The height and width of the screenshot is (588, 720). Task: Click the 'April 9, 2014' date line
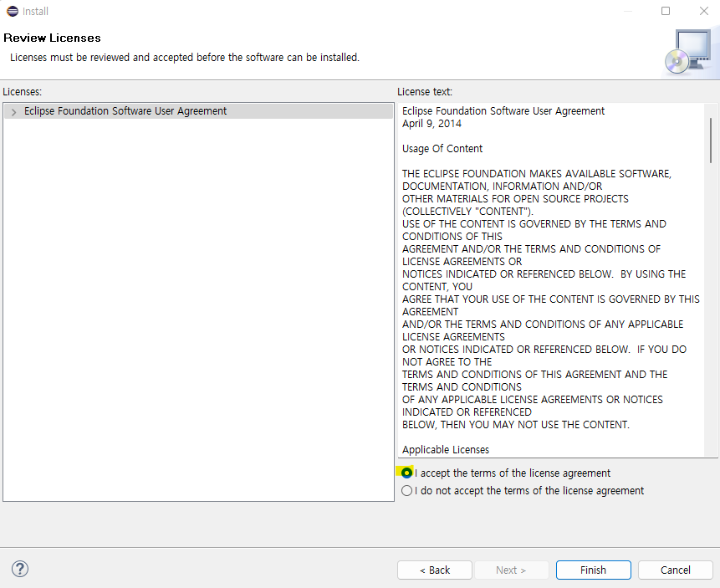tap(431, 124)
